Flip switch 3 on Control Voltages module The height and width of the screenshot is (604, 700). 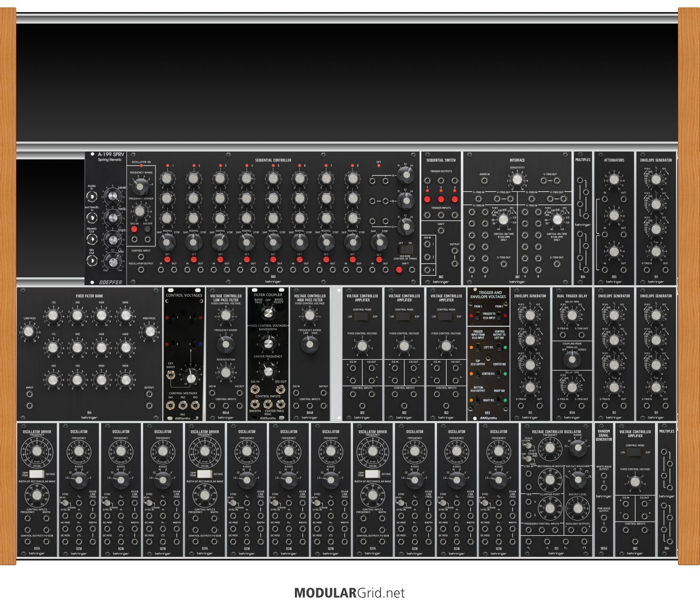pos(173,344)
